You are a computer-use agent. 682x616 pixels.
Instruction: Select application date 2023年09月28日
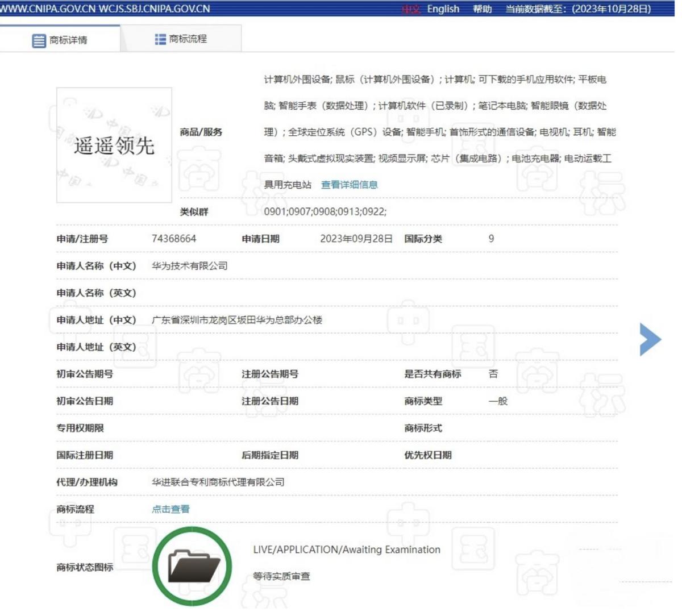[356, 239]
